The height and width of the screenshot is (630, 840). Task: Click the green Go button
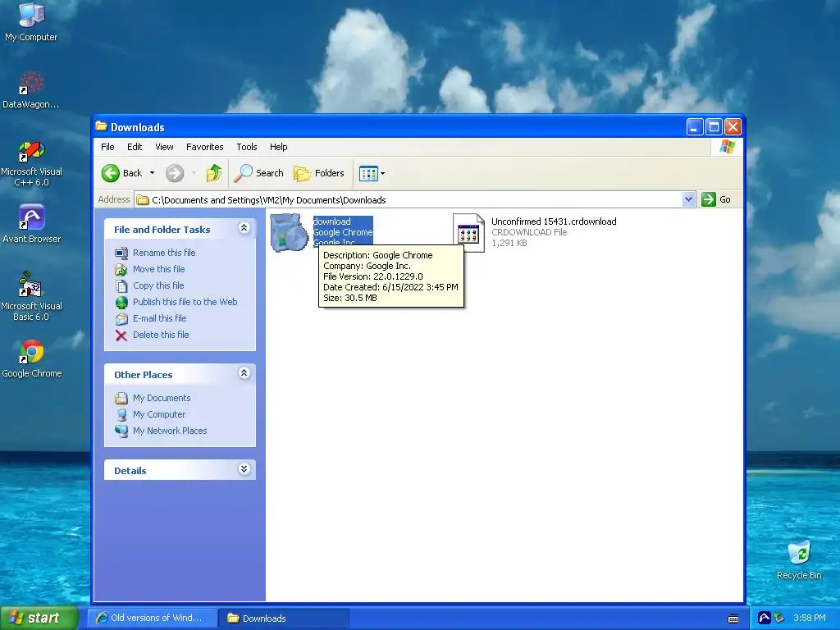coord(716,199)
